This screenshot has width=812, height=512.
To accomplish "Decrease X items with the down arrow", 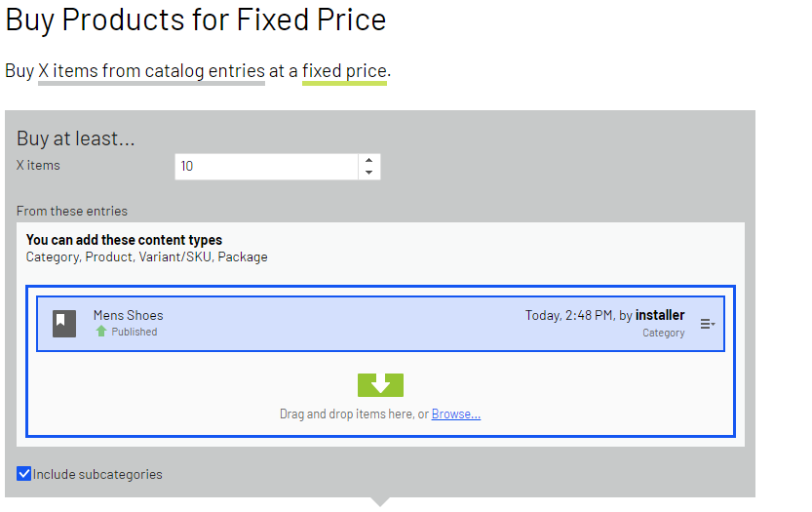I will (x=368, y=173).
